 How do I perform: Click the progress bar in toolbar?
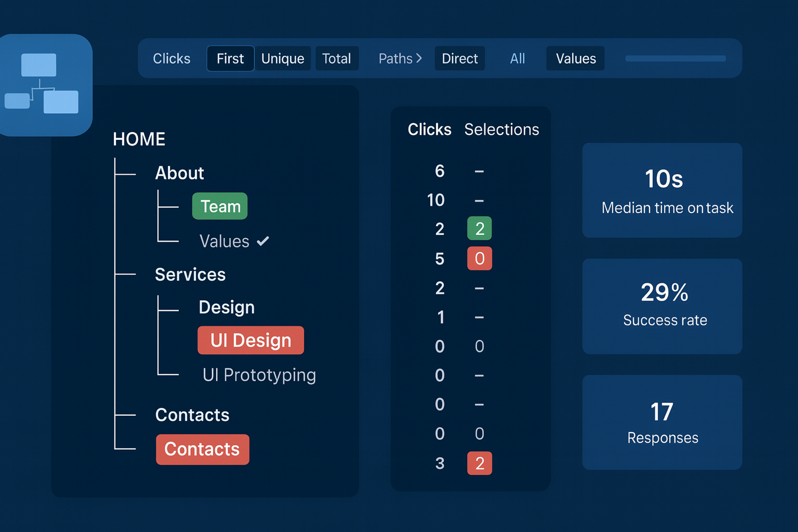676,58
